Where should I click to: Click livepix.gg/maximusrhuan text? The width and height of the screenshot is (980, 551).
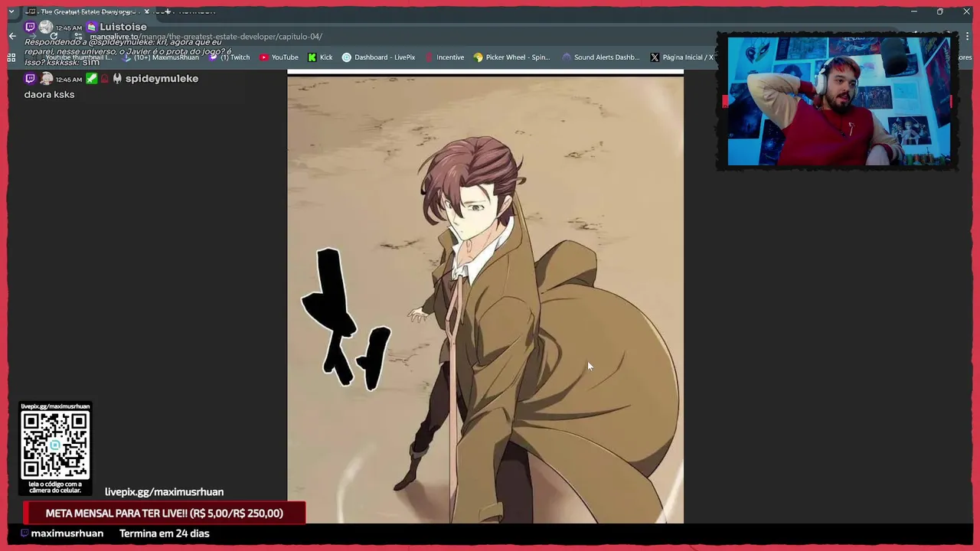[164, 492]
